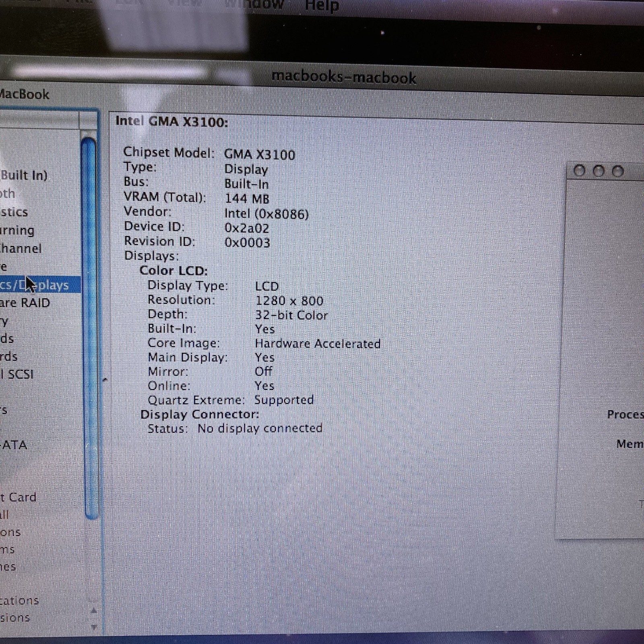Select the Extensions sidebar item
Image resolution: width=644 pixels, height=644 pixels.
15,617
